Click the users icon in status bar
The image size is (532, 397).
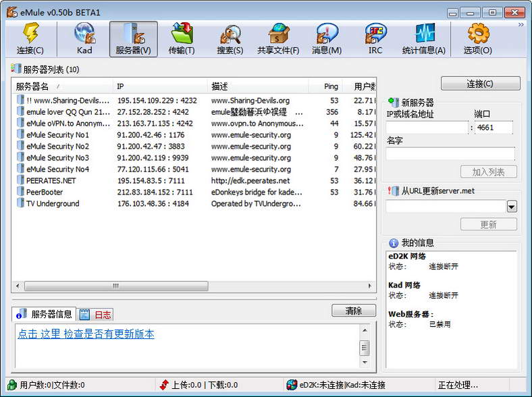12,385
